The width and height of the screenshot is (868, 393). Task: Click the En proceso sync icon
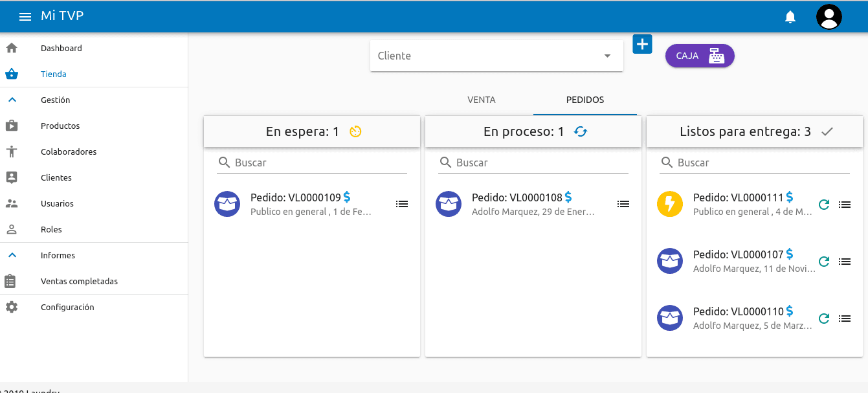tap(581, 131)
